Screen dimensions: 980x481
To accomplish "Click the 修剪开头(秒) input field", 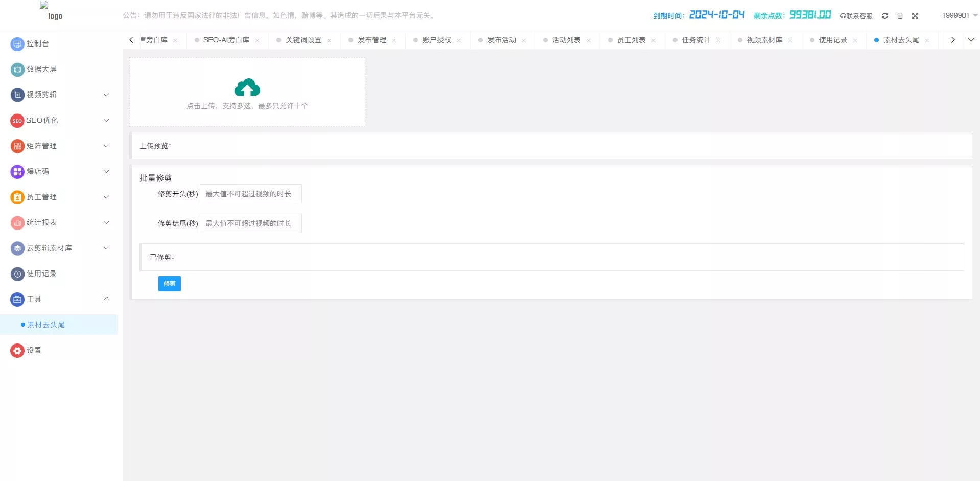I will click(250, 194).
